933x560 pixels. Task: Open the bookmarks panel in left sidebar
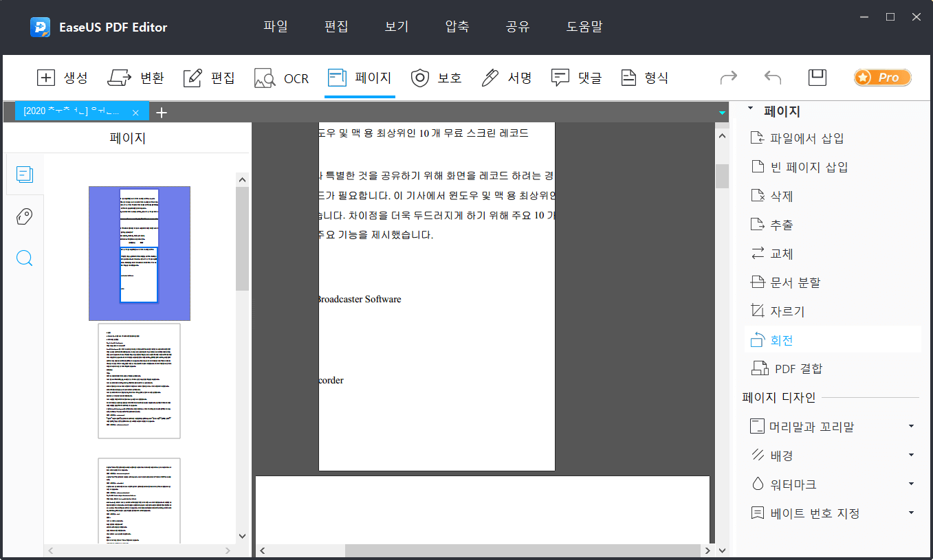(25, 216)
